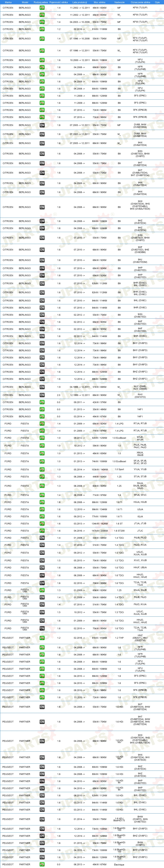The height and width of the screenshot is (868, 164).
Task: Click power value '103kW / 140KM'
Action: [100, 469]
